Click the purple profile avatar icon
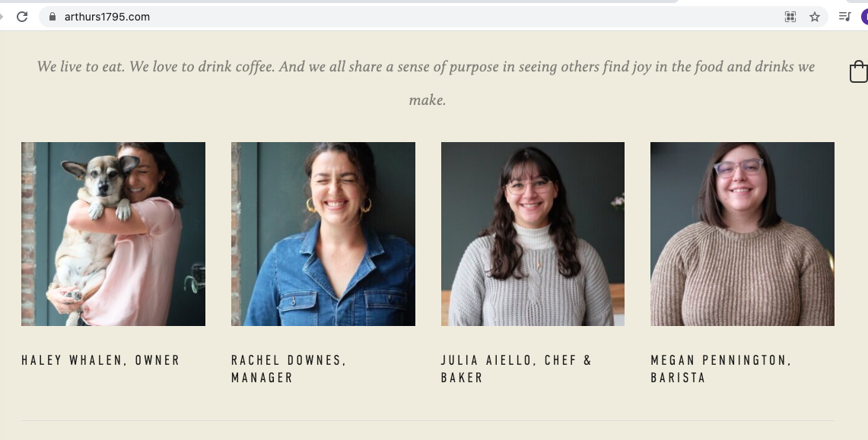868x440 pixels. point(864,17)
